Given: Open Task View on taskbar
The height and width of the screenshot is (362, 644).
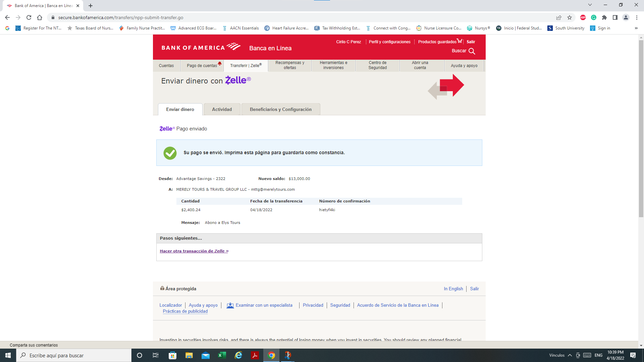Looking at the screenshot, I should click(156, 355).
